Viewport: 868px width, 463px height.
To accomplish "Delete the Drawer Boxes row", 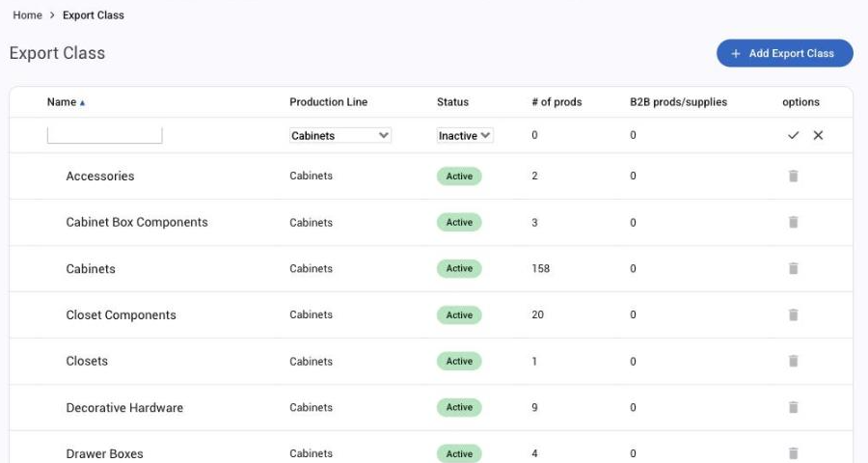I will pyautogui.click(x=794, y=453).
